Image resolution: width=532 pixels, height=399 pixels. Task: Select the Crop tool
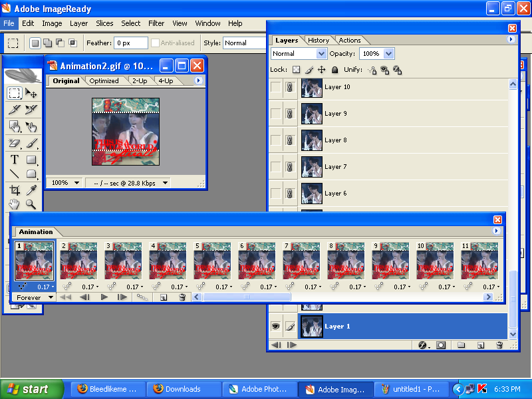point(14,190)
